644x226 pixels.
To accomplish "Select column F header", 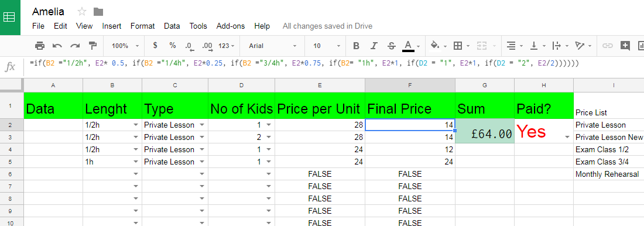I will (x=410, y=85).
